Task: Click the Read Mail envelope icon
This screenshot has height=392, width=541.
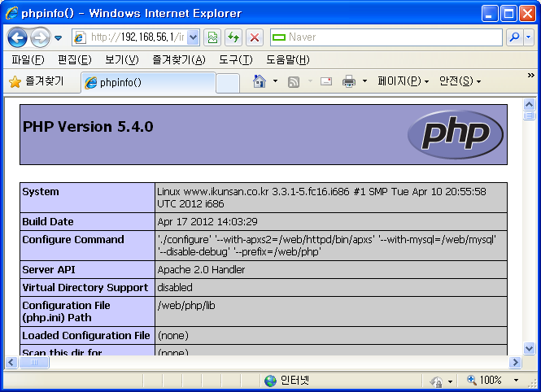Action: pyautogui.click(x=326, y=81)
